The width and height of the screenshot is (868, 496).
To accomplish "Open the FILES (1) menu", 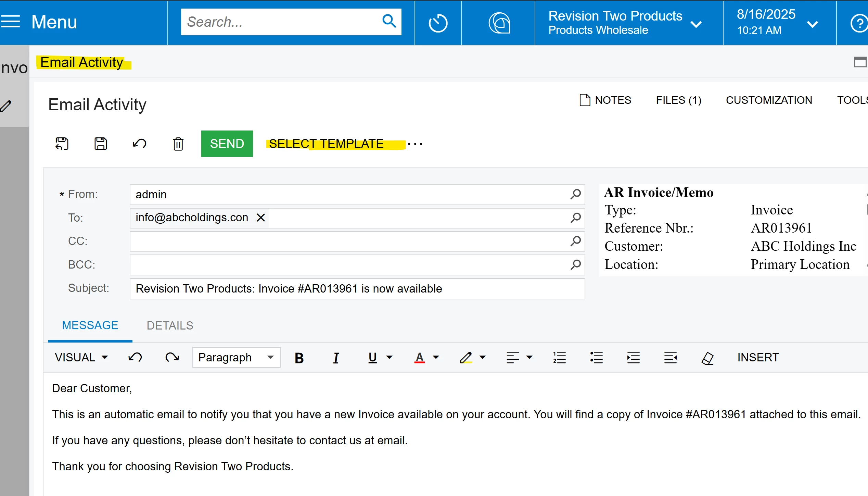I will tap(678, 100).
